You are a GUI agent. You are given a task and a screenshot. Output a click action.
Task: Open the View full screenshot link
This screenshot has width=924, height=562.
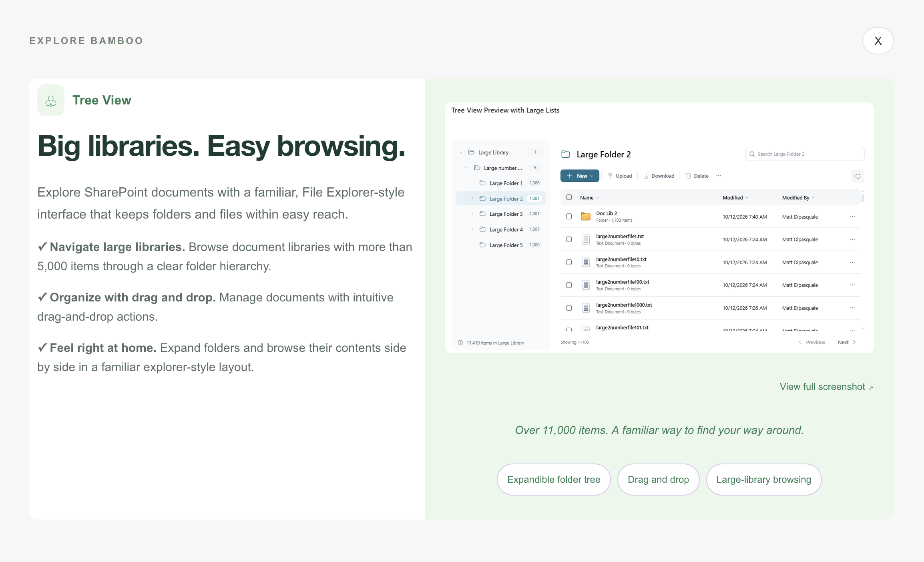[x=826, y=387]
